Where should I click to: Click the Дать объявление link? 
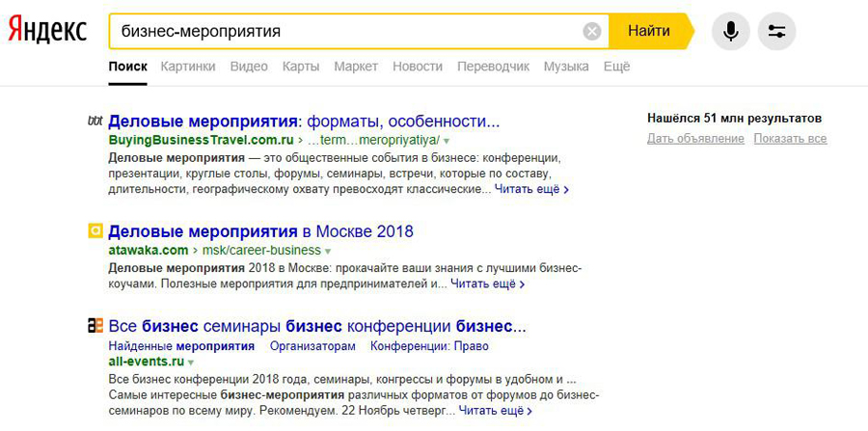(695, 139)
